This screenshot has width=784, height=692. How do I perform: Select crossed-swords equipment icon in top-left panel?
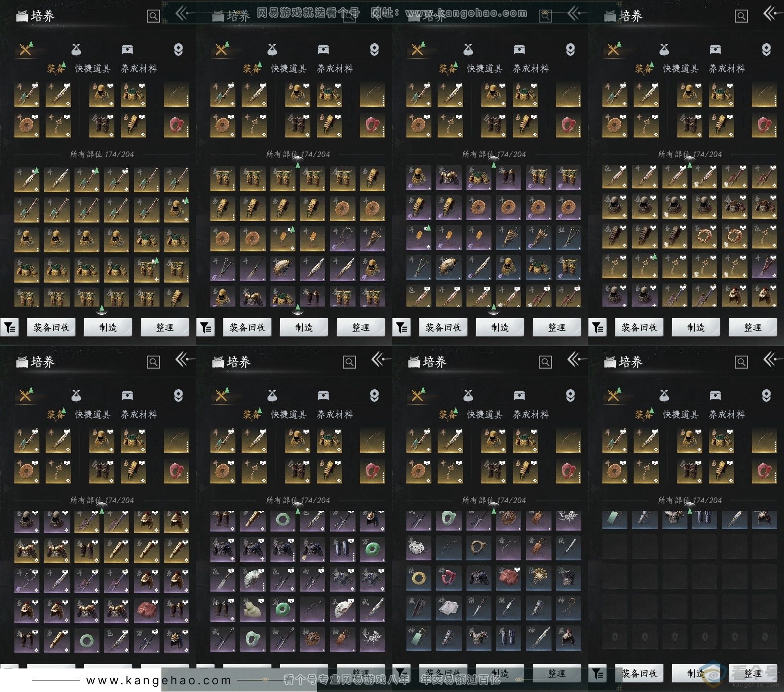tap(26, 49)
